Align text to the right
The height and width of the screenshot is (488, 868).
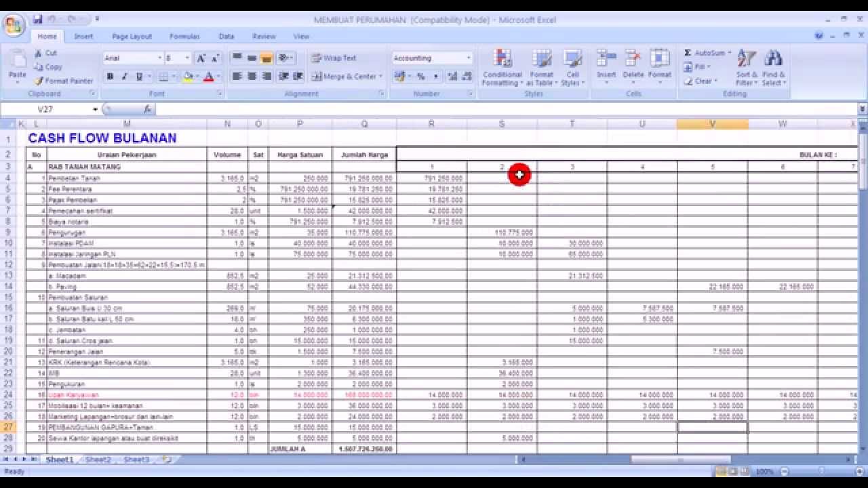pos(267,77)
